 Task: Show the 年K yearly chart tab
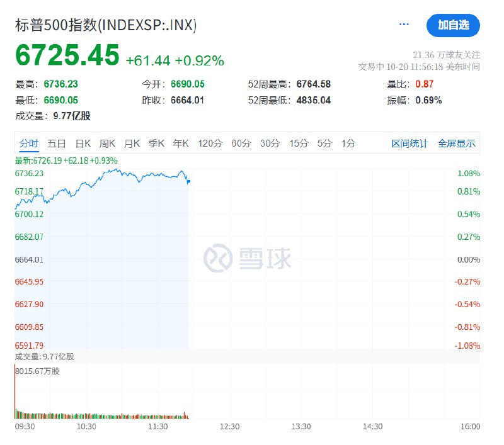[x=181, y=144]
